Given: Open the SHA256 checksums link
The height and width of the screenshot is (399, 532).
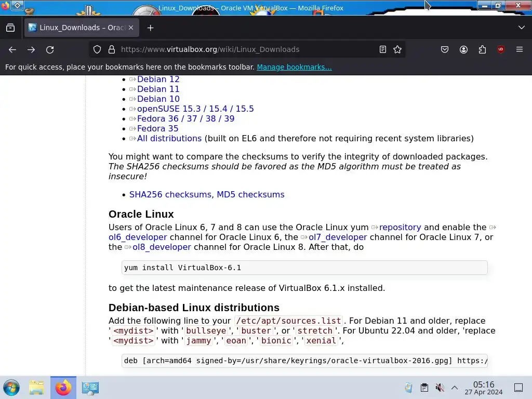Looking at the screenshot, I should (170, 194).
